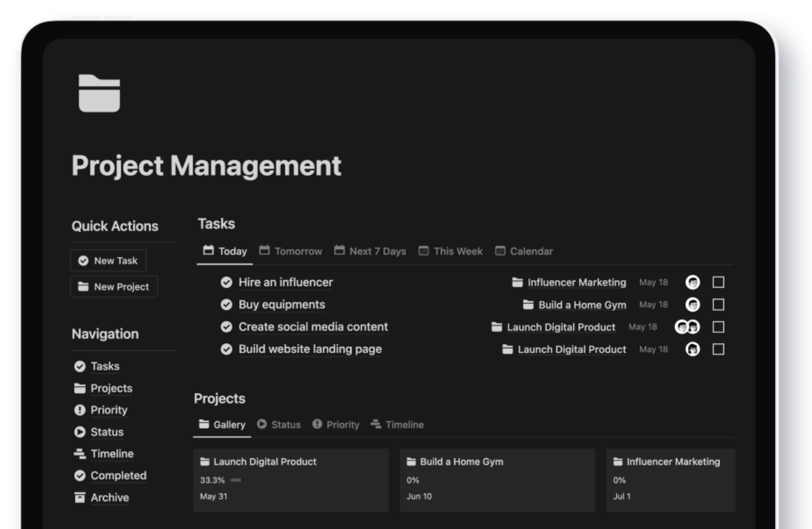Image resolution: width=812 pixels, height=529 pixels.
Task: Click the Timeline icon in the sidebar
Action: point(80,453)
